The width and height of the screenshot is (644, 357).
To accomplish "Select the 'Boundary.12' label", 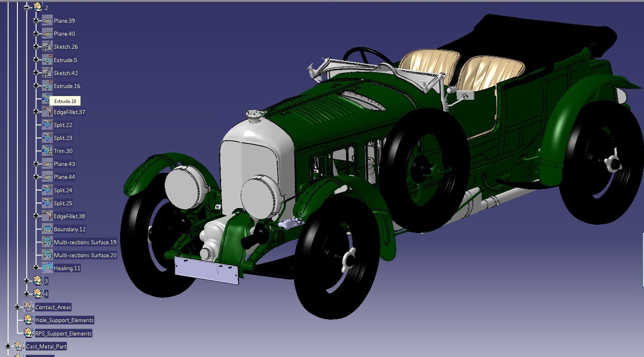I will [70, 229].
